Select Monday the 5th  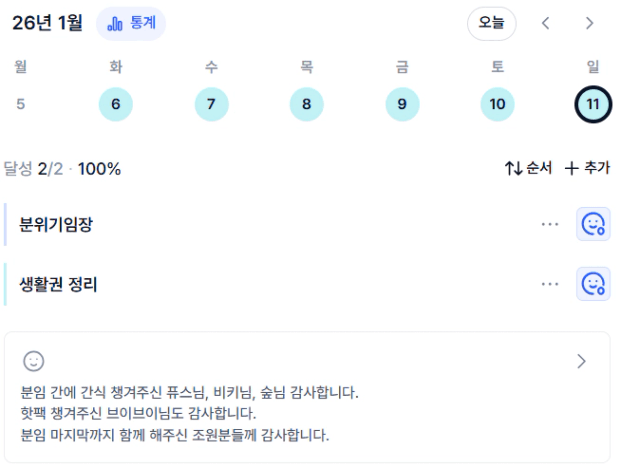(x=20, y=104)
